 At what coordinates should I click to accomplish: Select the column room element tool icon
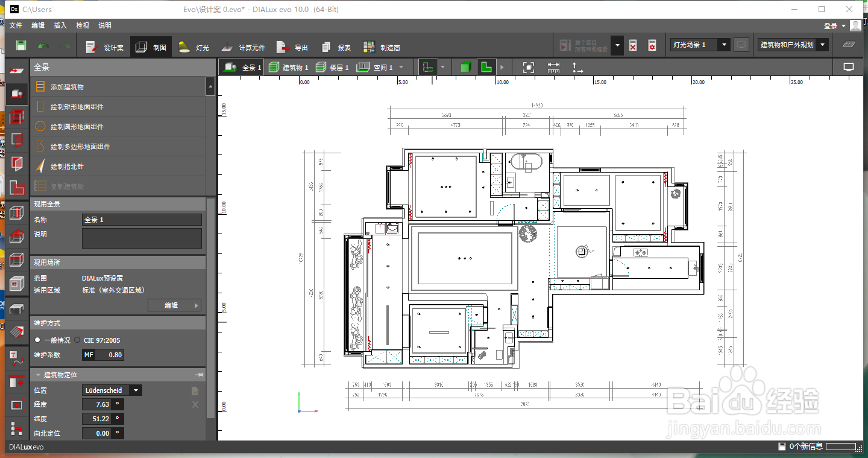point(17,212)
